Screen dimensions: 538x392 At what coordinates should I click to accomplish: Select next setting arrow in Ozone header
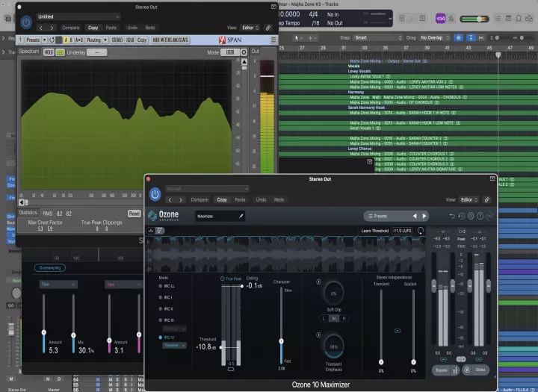coord(181,199)
